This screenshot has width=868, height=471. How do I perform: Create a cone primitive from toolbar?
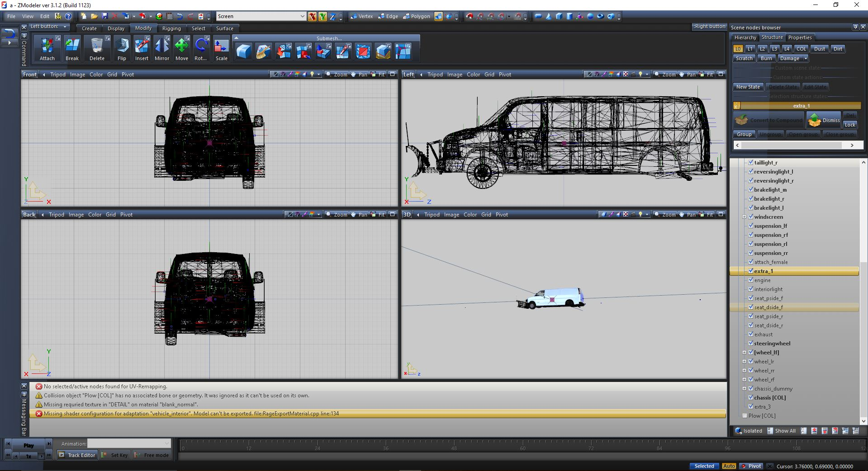548,16
